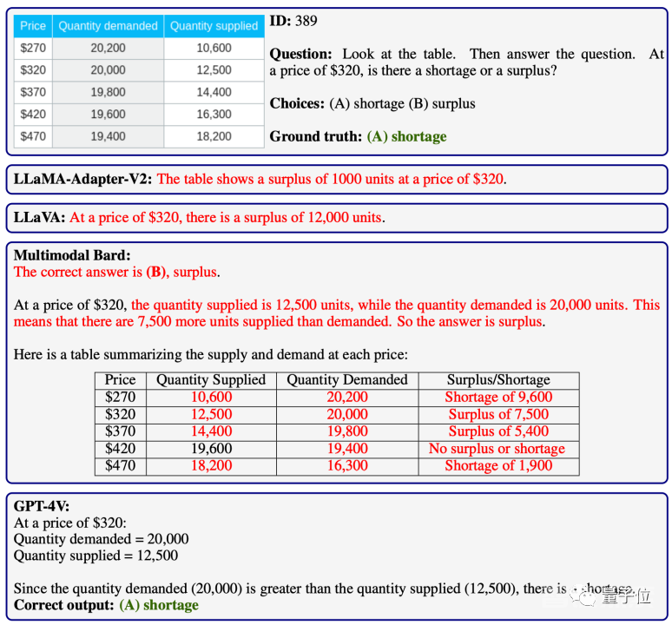Click '12,500' in the blue-header table
672x625 pixels.
tap(214, 69)
